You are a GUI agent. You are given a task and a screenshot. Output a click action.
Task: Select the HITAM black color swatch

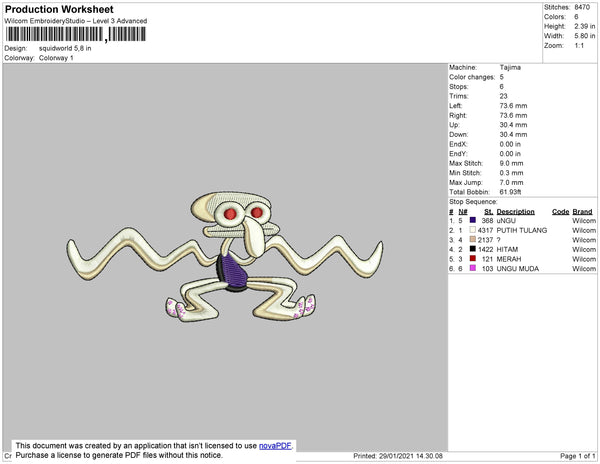[473, 249]
